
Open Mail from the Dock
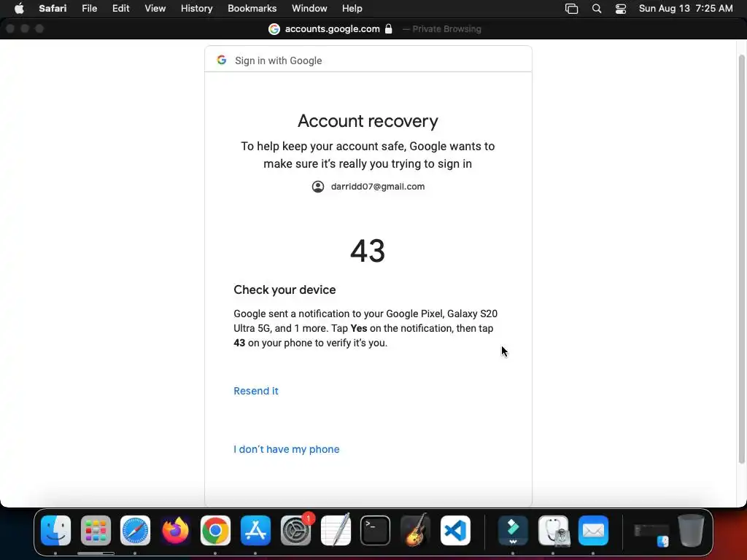click(593, 531)
